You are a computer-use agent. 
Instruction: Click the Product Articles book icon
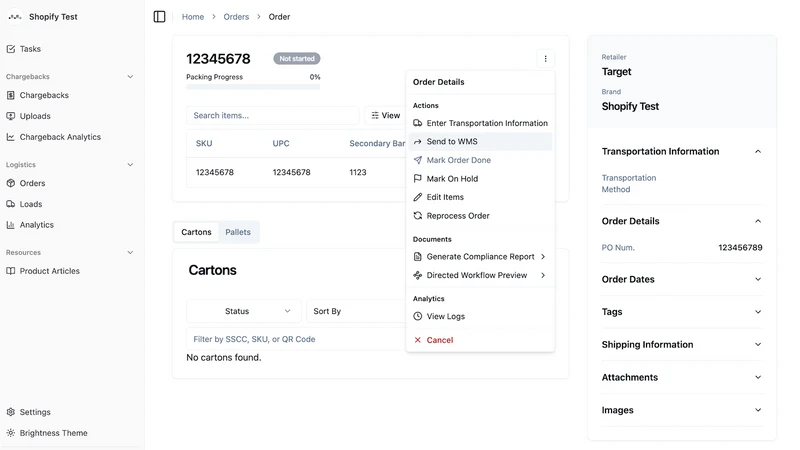11,271
